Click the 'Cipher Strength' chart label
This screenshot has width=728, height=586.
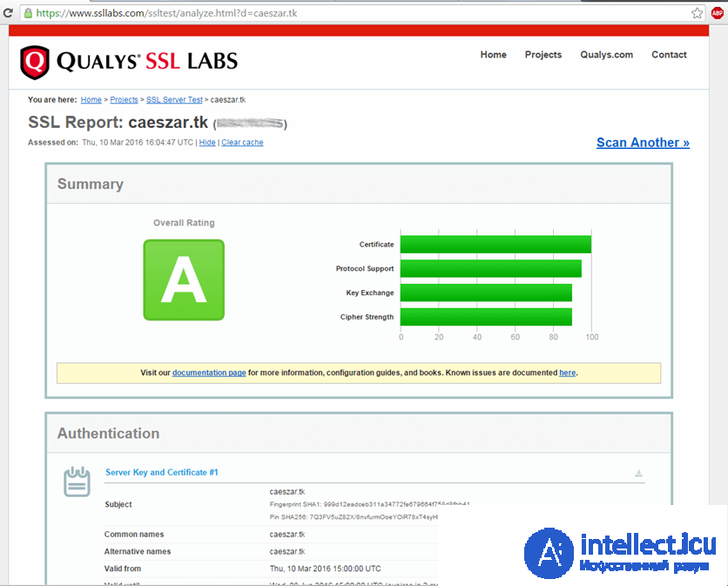tap(367, 317)
